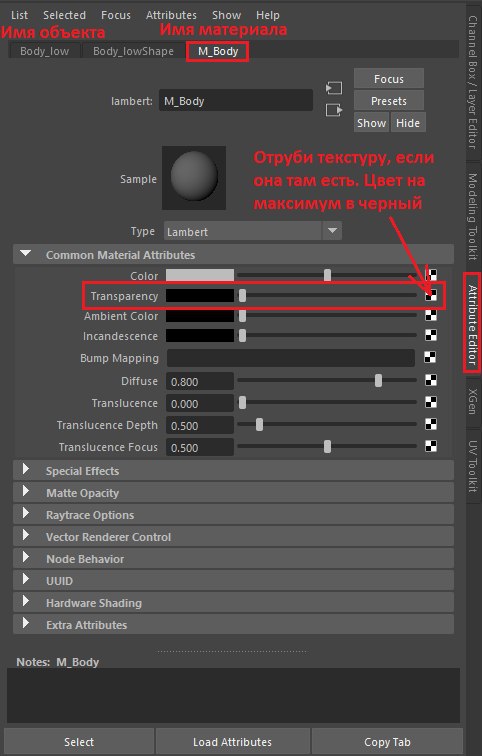Image resolution: width=482 pixels, height=756 pixels.
Task: Open the List menu
Action: (x=19, y=15)
